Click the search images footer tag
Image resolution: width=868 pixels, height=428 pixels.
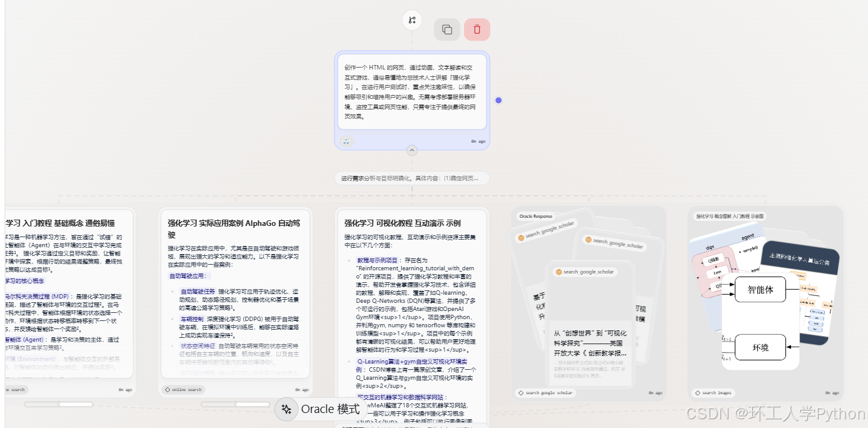[x=714, y=393]
